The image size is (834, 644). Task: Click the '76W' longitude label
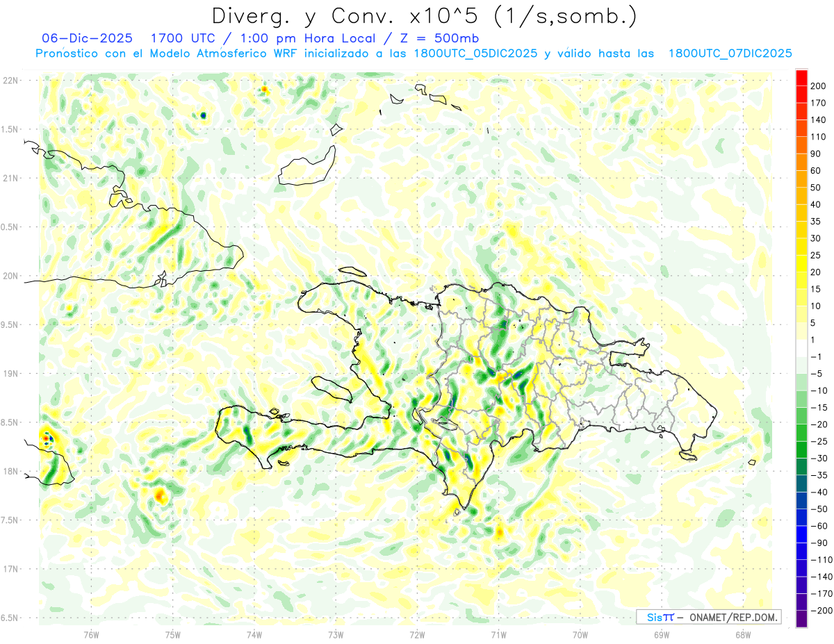91,635
